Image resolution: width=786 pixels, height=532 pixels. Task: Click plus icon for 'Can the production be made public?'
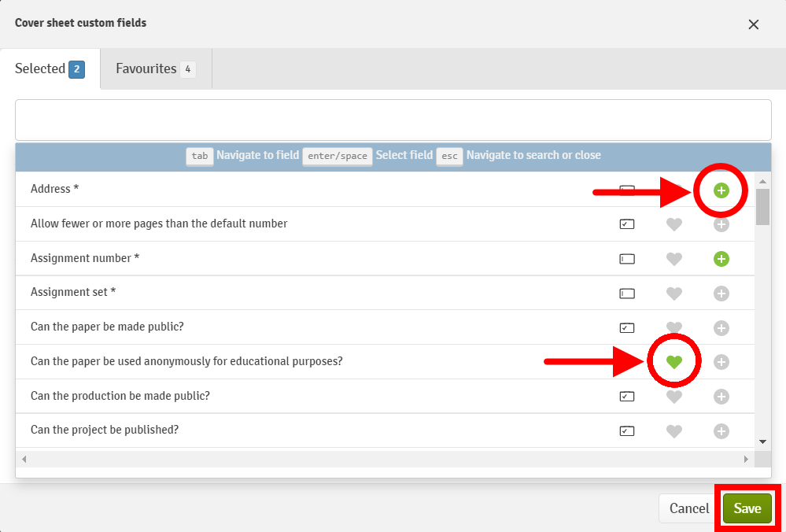click(x=721, y=397)
